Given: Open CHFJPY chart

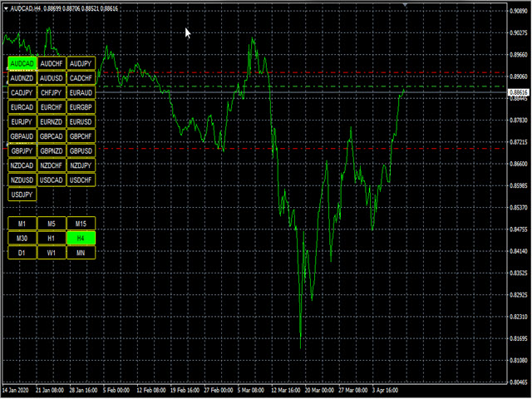Looking at the screenshot, I should tap(52, 92).
